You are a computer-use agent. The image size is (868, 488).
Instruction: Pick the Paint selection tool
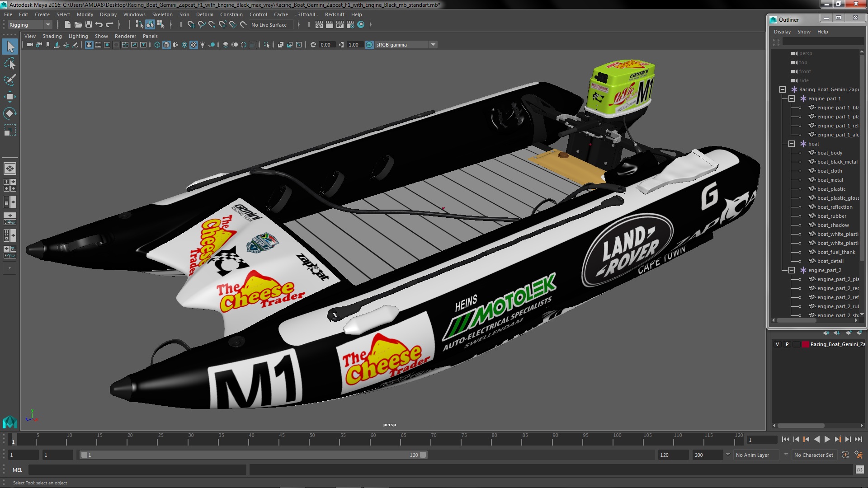[10, 80]
